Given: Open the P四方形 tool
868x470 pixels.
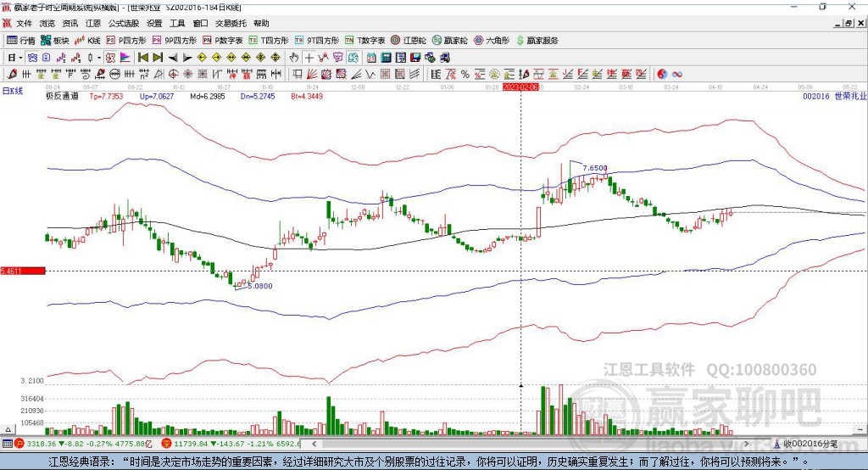Looking at the screenshot, I should 126,41.
